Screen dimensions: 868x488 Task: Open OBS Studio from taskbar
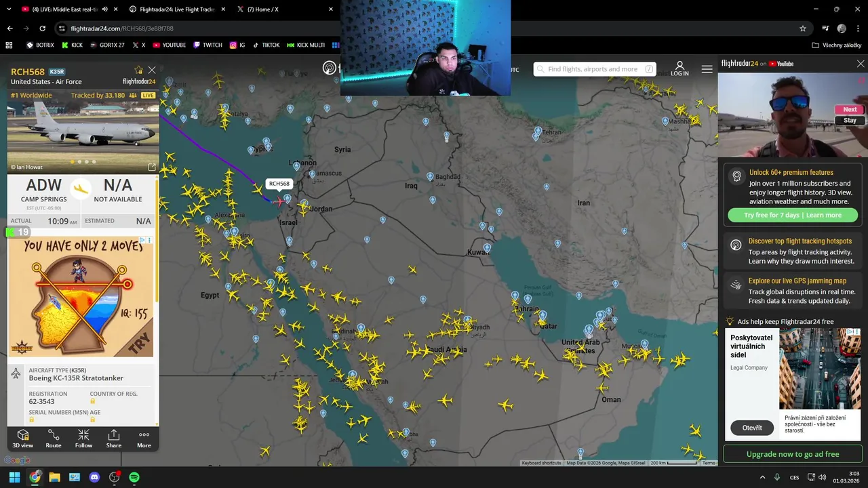point(114,477)
